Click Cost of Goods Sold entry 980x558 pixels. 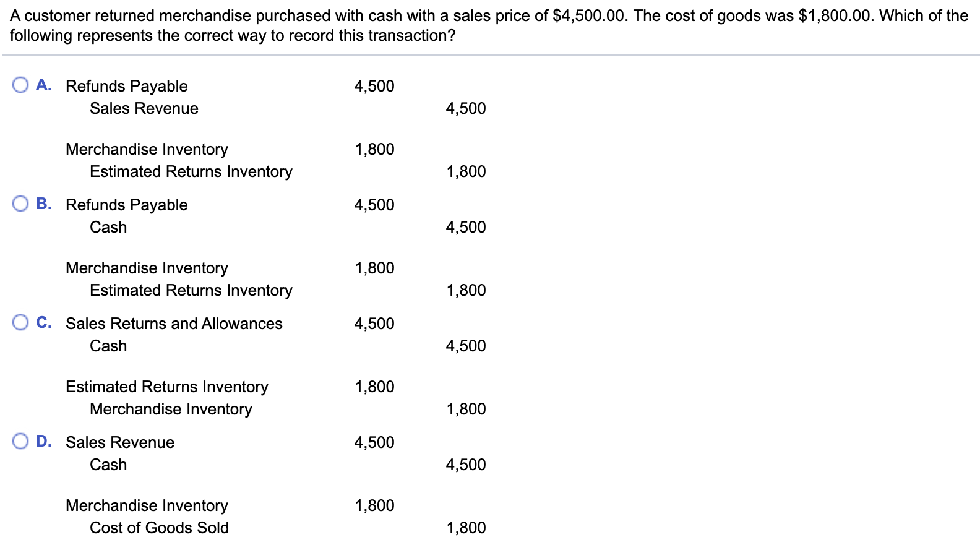[x=159, y=528]
